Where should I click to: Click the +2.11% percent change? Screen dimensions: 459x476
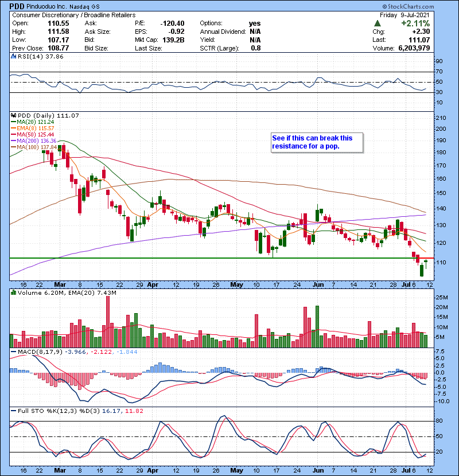pos(415,24)
